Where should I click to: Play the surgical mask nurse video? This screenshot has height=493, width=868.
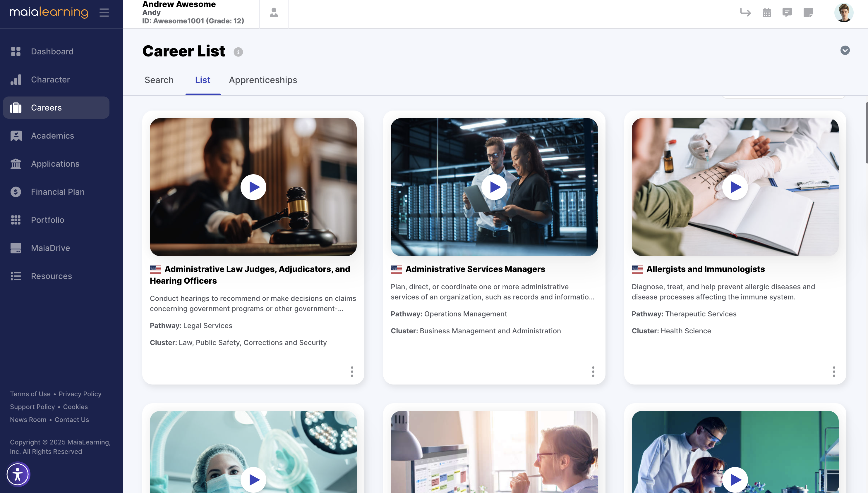[x=253, y=480]
